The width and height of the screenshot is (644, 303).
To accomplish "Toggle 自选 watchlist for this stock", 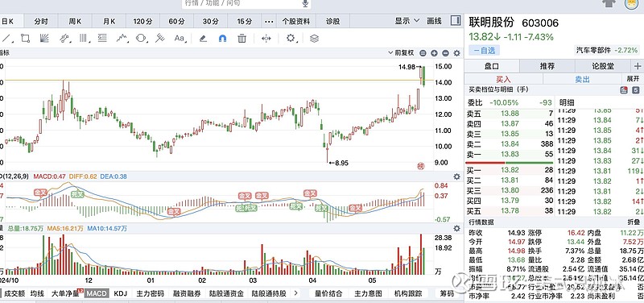I will (485, 51).
